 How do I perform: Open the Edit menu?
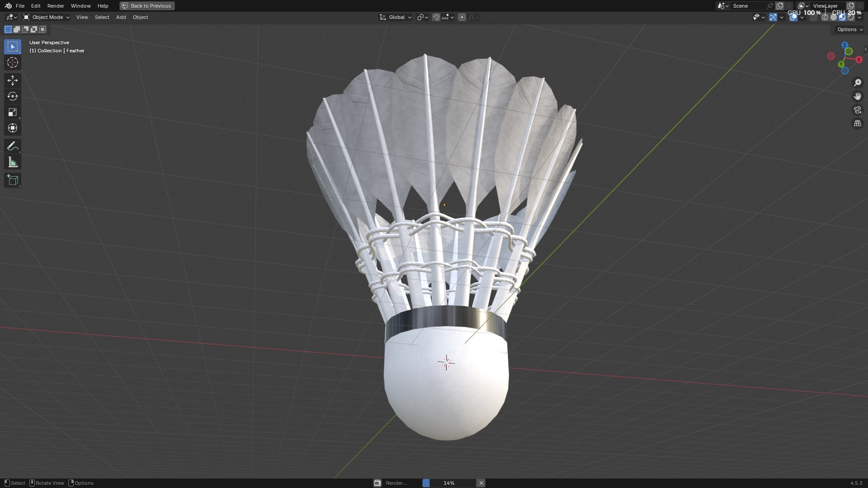(36, 6)
